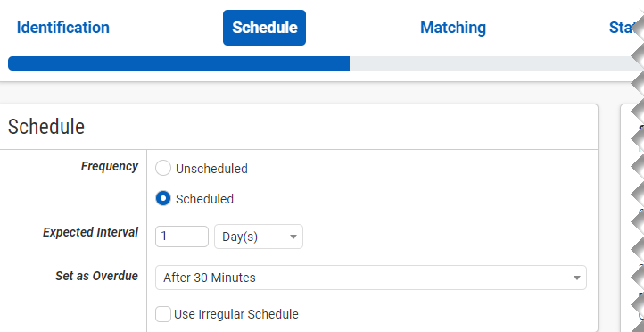Click the Scheduled option label text

click(204, 199)
